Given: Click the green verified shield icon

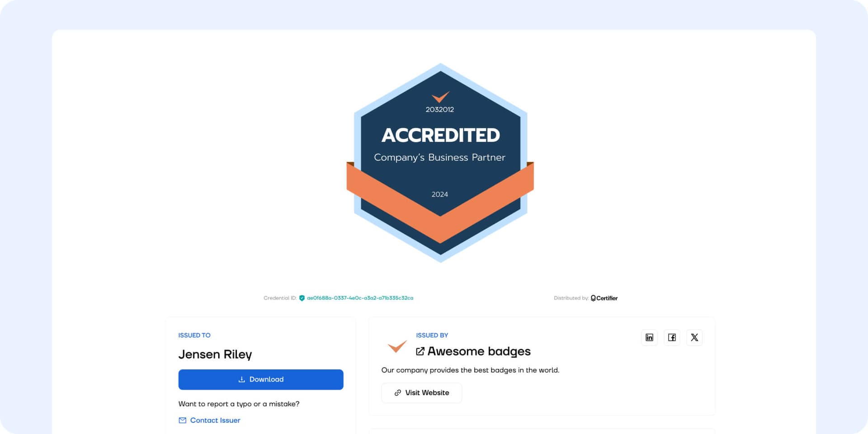Looking at the screenshot, I should [x=302, y=298].
